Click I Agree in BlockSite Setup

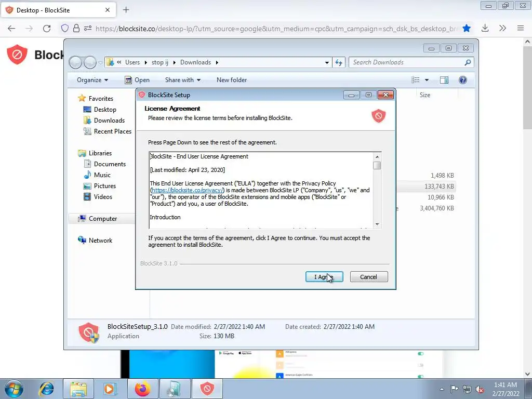(324, 277)
